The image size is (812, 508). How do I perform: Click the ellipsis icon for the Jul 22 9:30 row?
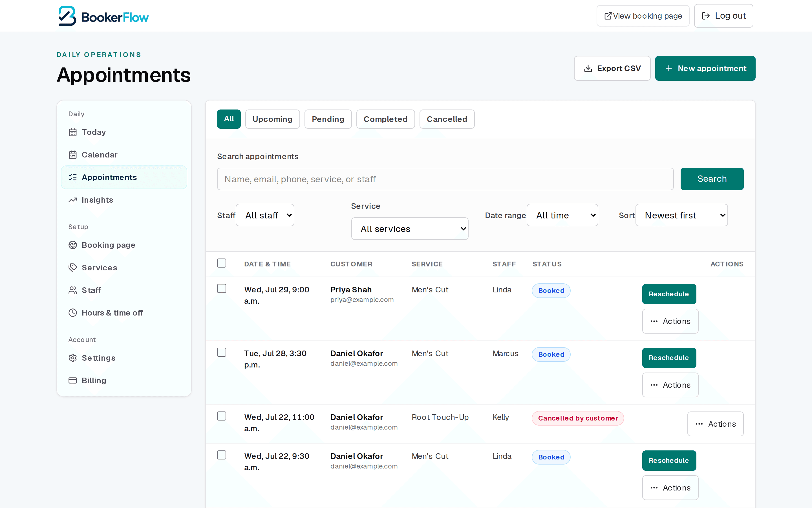click(654, 488)
